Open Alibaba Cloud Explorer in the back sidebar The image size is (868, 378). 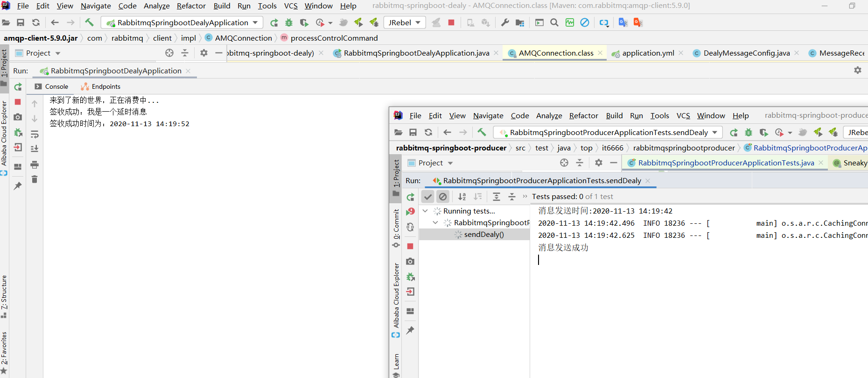point(4,138)
